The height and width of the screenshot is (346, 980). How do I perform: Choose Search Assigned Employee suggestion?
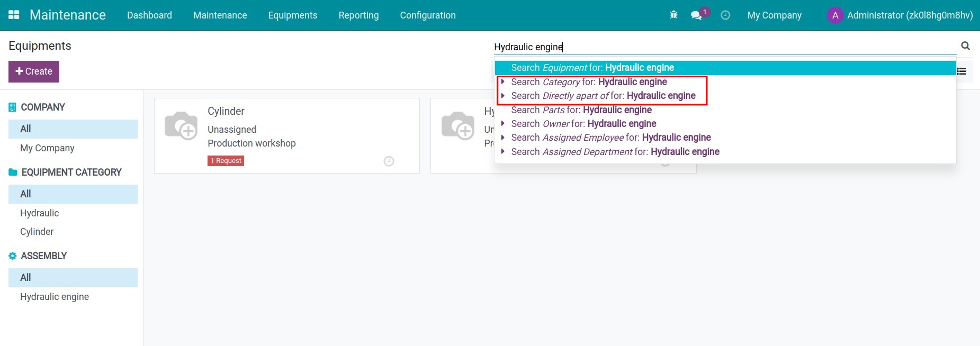point(725,138)
